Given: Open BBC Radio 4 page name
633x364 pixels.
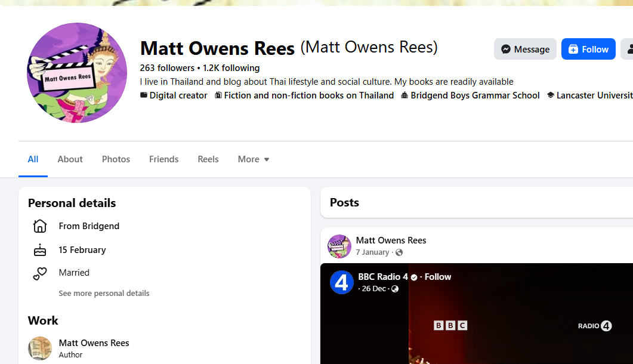Looking at the screenshot, I should 383,277.
